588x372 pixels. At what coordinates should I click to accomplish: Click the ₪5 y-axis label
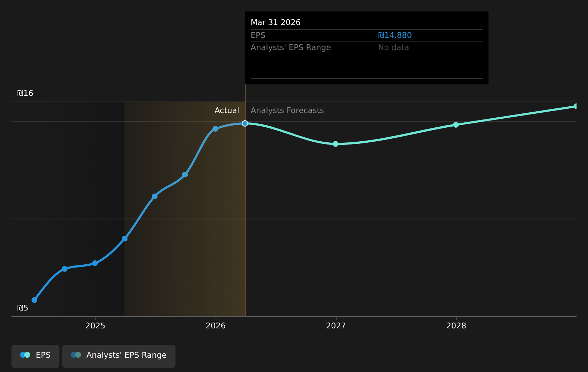23,308
